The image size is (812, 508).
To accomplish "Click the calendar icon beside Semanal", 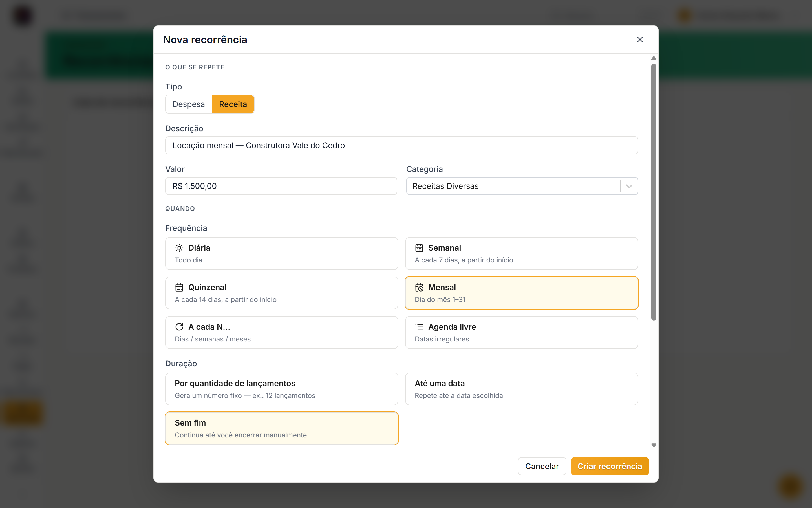I will (x=419, y=248).
